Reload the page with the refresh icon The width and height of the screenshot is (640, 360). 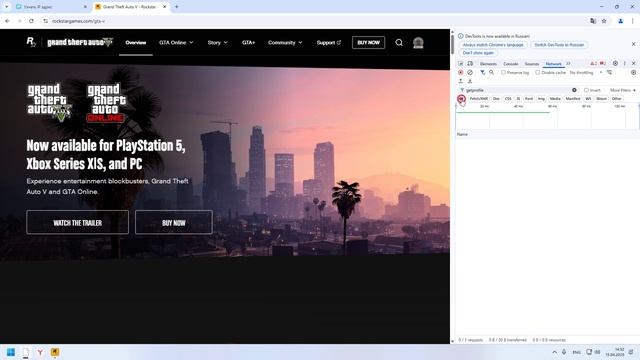[31, 21]
